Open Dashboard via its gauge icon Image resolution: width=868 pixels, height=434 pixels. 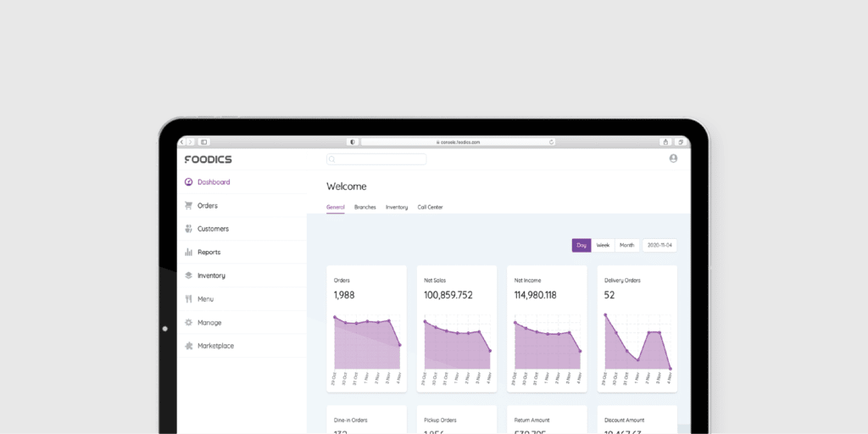click(188, 182)
